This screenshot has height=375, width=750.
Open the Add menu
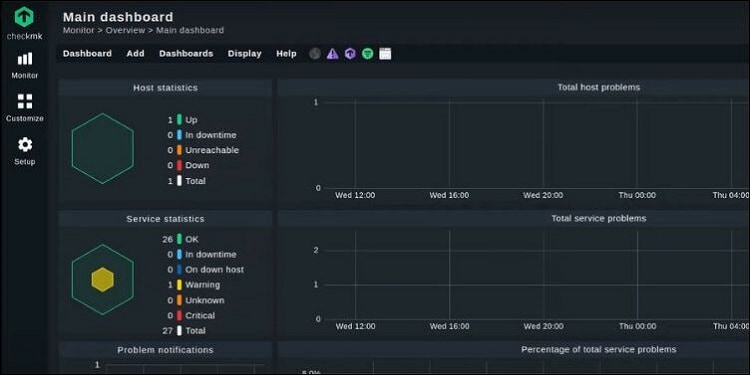[x=135, y=54]
